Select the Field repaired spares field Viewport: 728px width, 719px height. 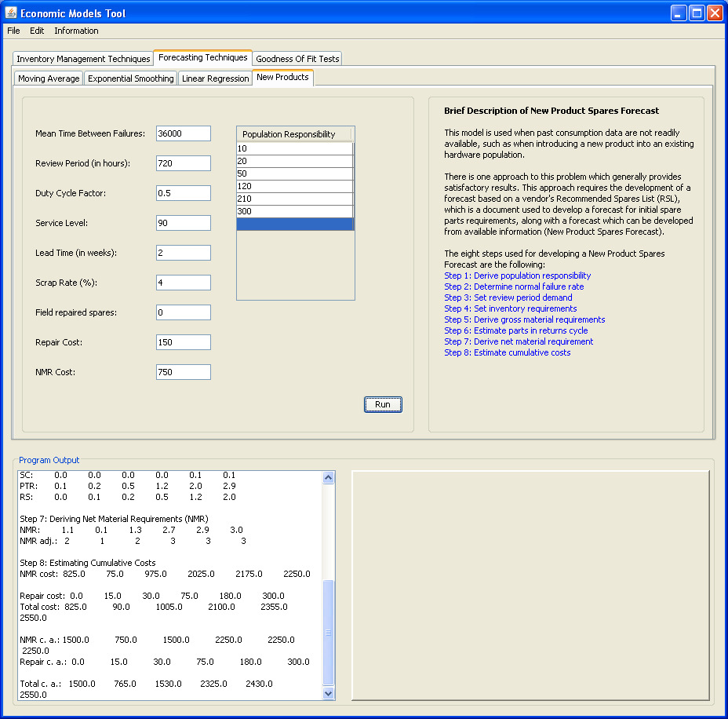[184, 312]
